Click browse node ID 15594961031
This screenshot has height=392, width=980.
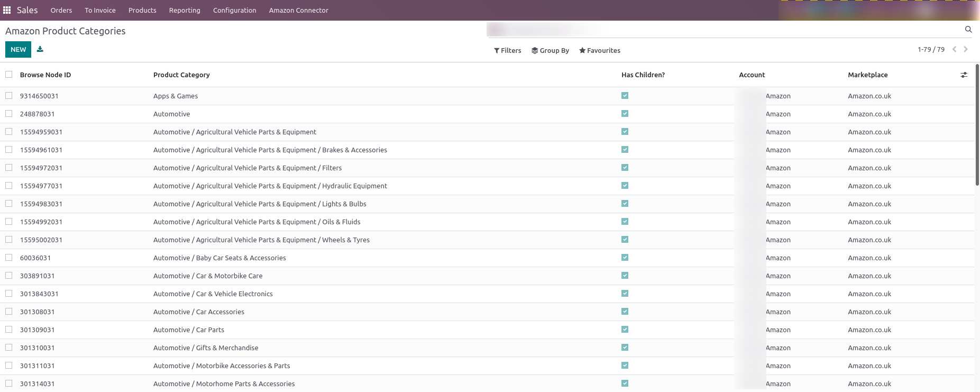coord(41,150)
